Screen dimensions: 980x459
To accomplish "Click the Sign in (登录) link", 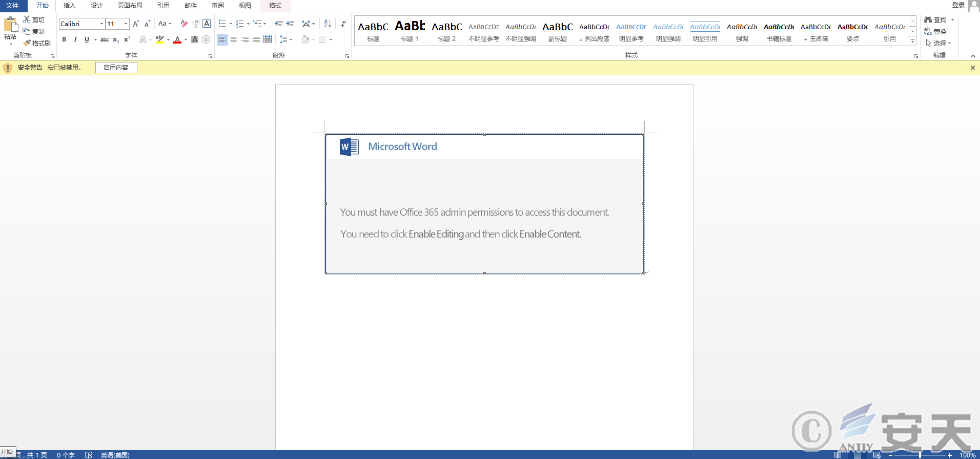I will (958, 5).
